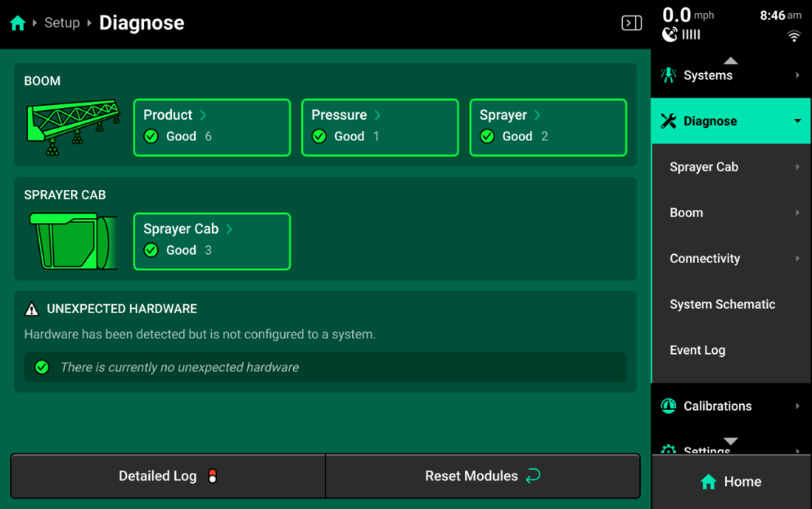Select the SPRAYER CAB section heading

pos(65,195)
